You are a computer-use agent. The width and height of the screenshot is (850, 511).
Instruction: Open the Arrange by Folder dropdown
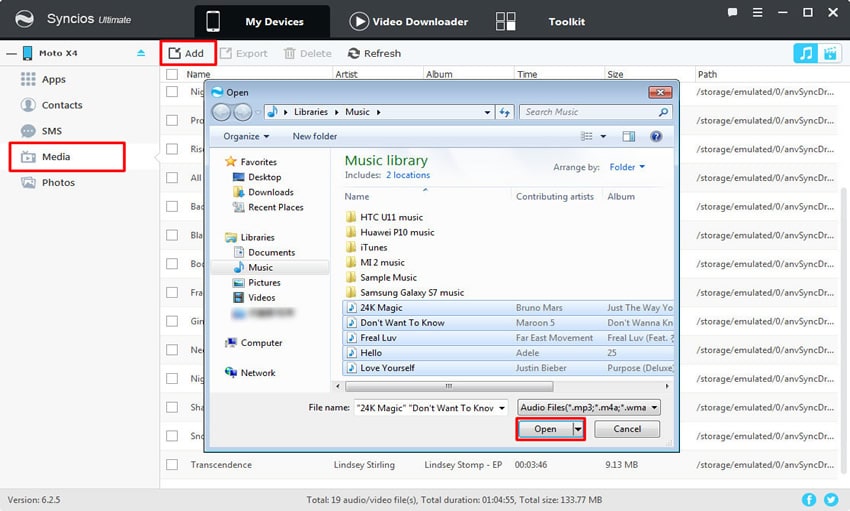pos(627,167)
